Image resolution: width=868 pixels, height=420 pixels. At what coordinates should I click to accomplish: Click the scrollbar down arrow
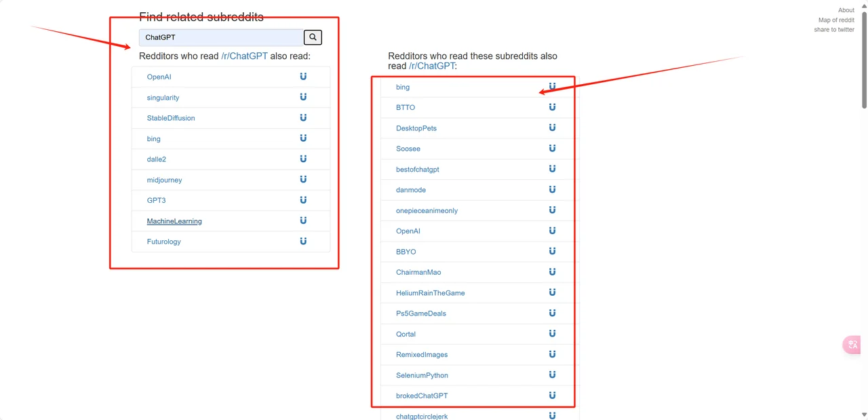pos(864,415)
